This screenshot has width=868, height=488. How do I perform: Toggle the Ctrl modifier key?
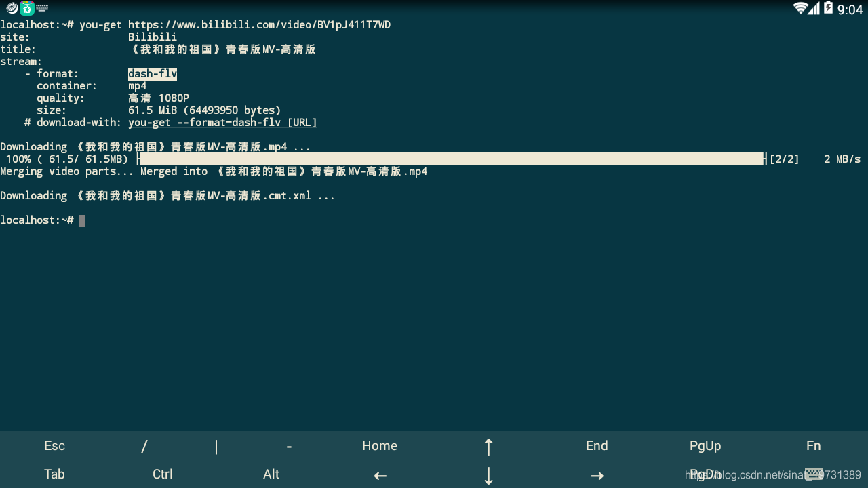pos(163,474)
